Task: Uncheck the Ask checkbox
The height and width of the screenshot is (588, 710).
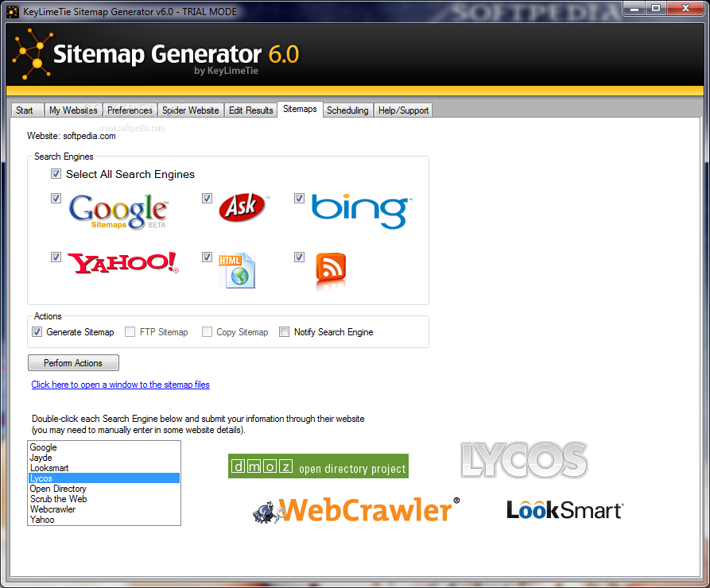Action: coord(207,199)
